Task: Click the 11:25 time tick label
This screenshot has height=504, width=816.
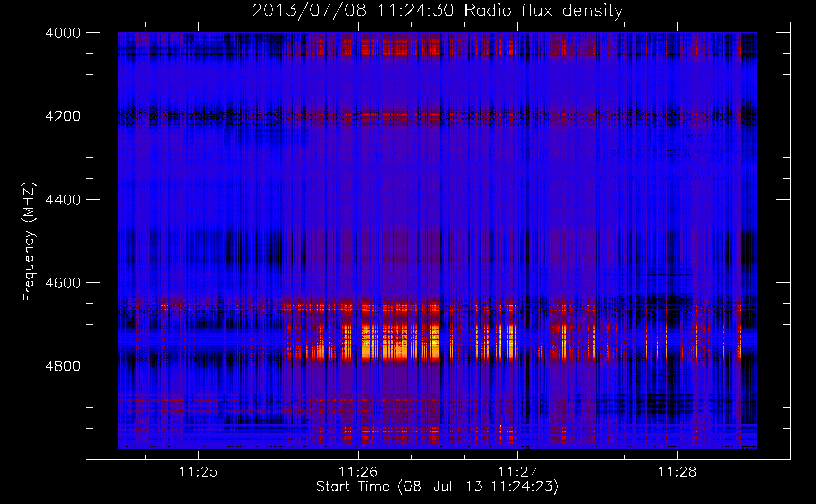Action: (x=198, y=472)
